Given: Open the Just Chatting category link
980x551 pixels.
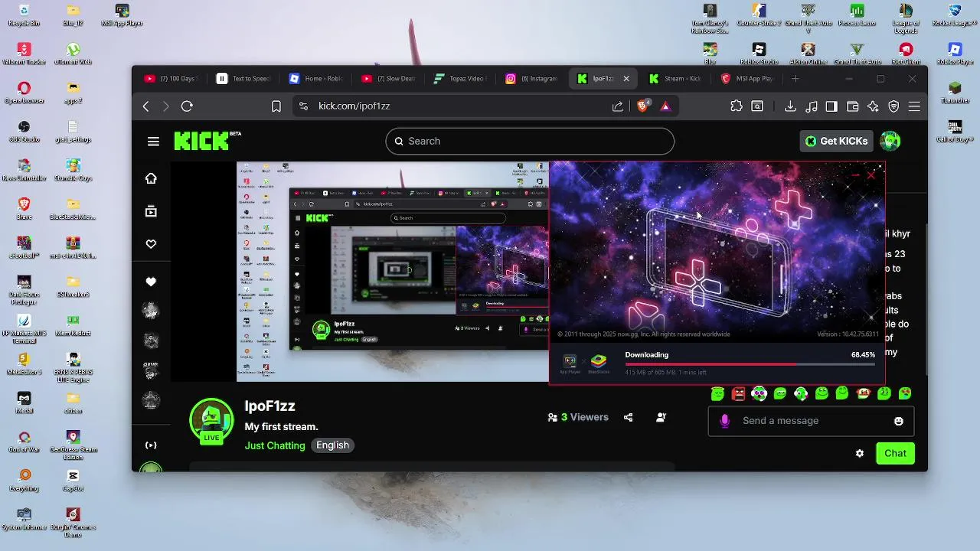Looking at the screenshot, I should coord(275,445).
